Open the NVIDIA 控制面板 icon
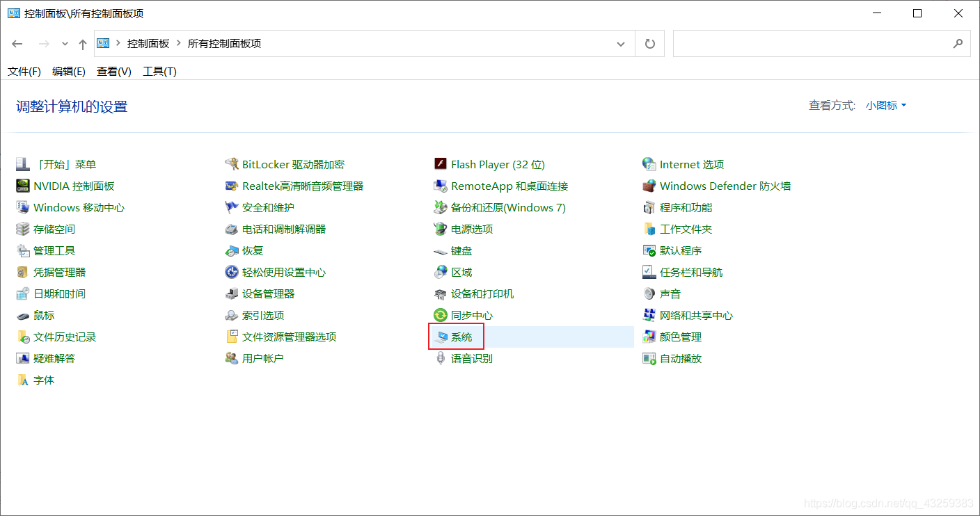The width and height of the screenshot is (980, 516). (23, 186)
